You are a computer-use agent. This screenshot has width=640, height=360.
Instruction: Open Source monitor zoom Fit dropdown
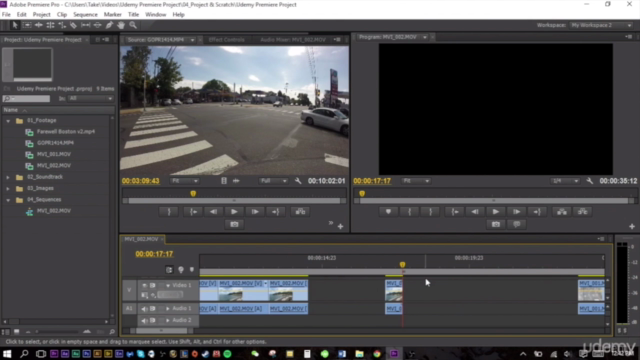tap(184, 181)
